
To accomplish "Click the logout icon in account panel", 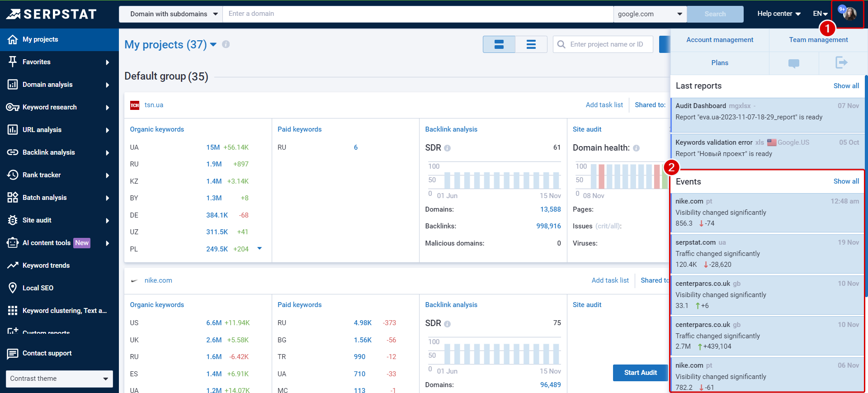I will pos(841,63).
